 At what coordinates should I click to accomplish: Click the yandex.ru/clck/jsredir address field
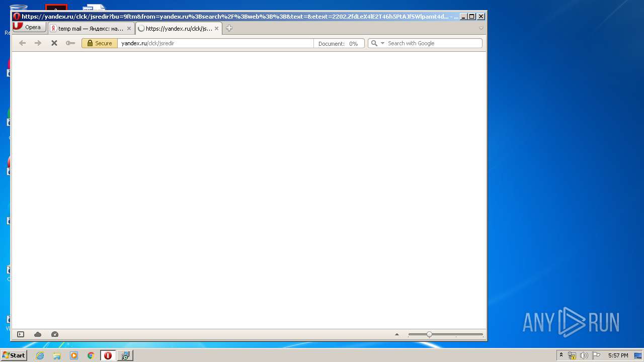215,43
